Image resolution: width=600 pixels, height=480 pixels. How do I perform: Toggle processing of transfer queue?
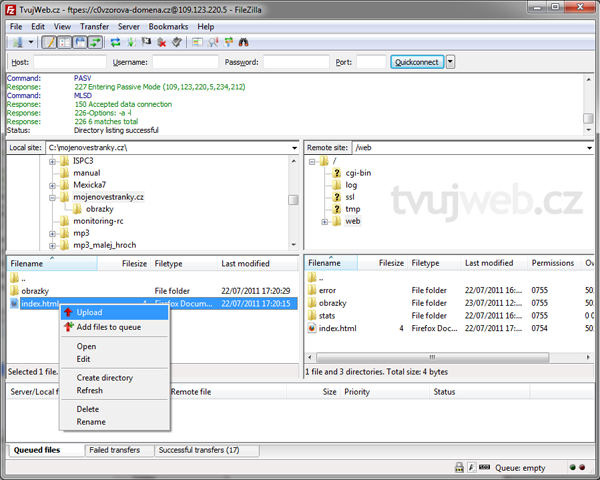pyautogui.click(x=131, y=42)
